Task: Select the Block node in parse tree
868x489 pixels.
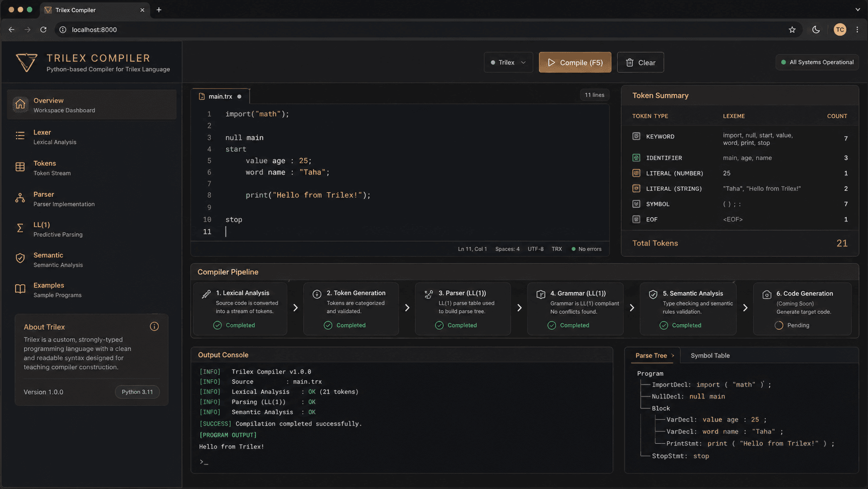Action: (661, 408)
